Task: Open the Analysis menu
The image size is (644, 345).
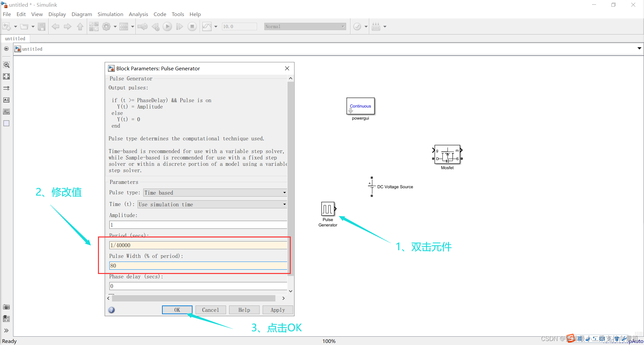Action: [x=138, y=14]
